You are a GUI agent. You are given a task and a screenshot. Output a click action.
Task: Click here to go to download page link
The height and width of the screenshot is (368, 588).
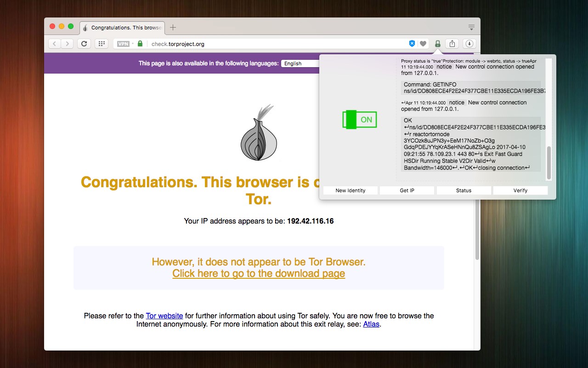tap(259, 273)
